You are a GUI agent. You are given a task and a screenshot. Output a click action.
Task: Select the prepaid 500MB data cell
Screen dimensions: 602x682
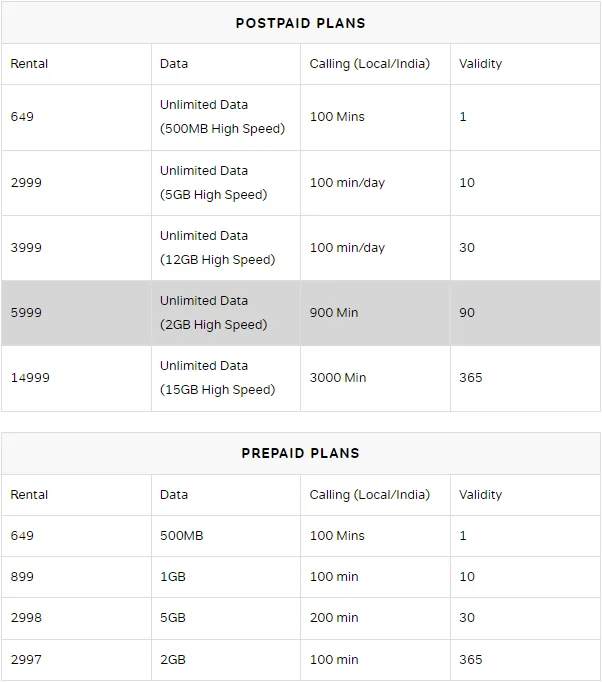point(226,536)
